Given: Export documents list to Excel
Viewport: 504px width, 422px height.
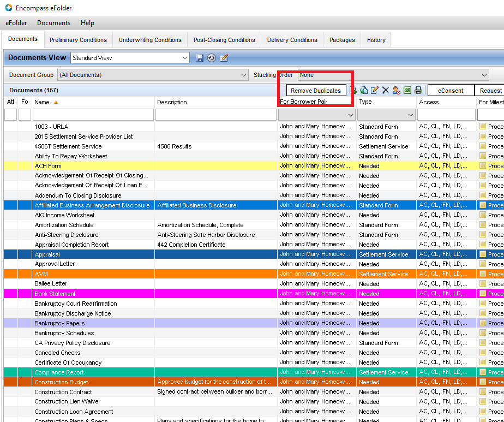Looking at the screenshot, I should pyautogui.click(x=407, y=91).
